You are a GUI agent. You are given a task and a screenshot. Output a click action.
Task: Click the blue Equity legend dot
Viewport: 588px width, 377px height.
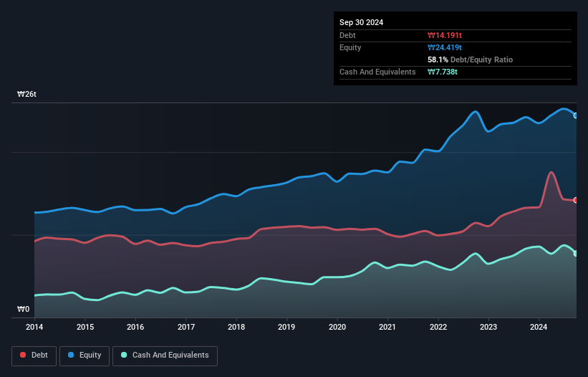(x=71, y=355)
